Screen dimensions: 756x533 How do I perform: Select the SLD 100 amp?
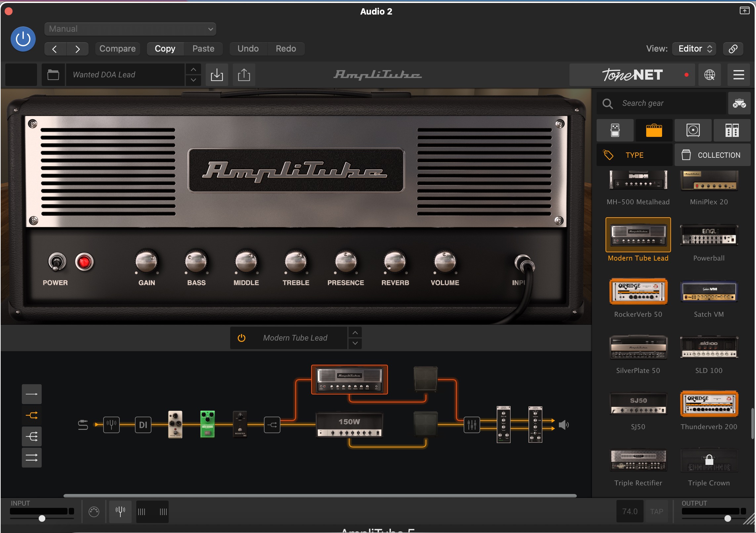(x=709, y=348)
